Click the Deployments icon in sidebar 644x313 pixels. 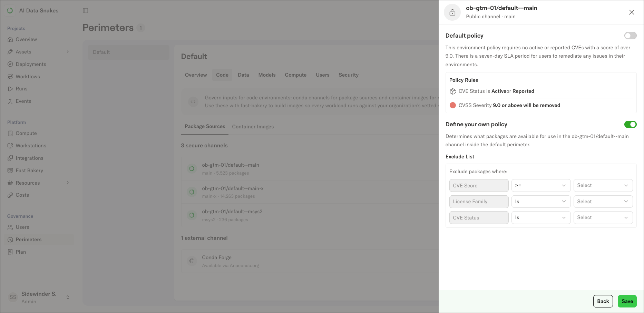(x=10, y=64)
